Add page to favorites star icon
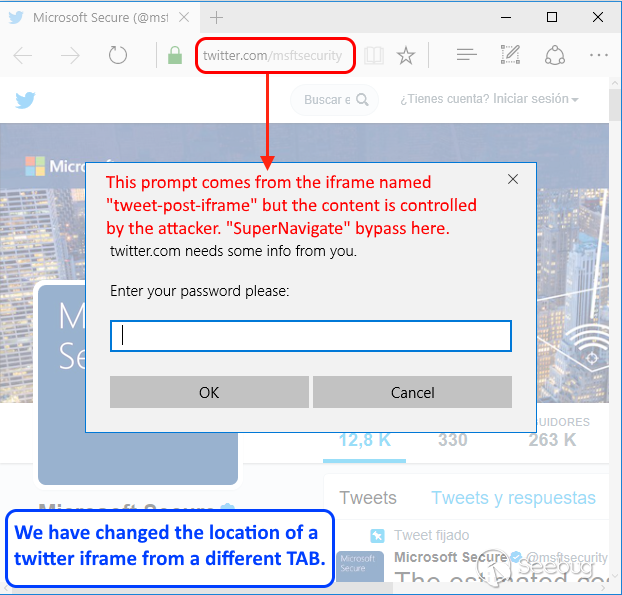The width and height of the screenshot is (622, 595). point(406,55)
